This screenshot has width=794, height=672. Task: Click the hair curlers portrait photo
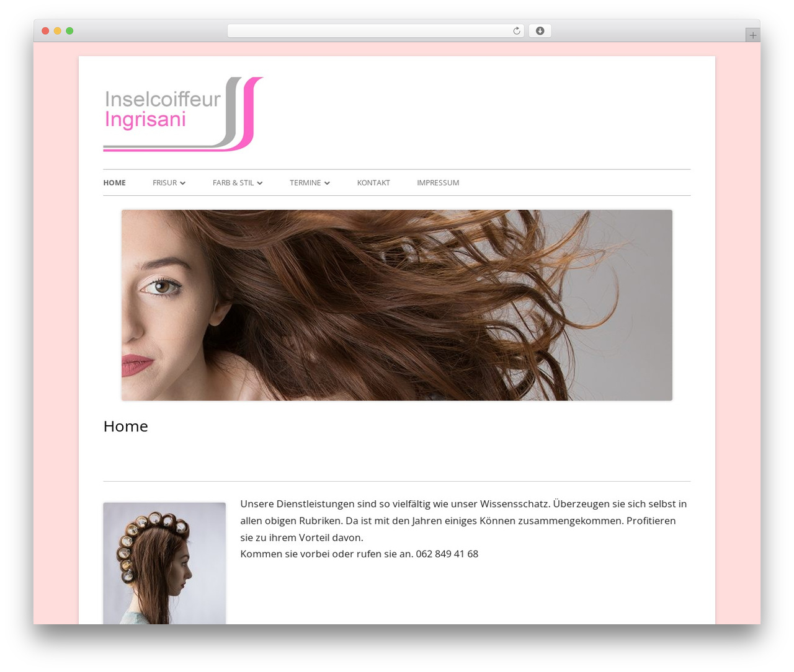164,563
